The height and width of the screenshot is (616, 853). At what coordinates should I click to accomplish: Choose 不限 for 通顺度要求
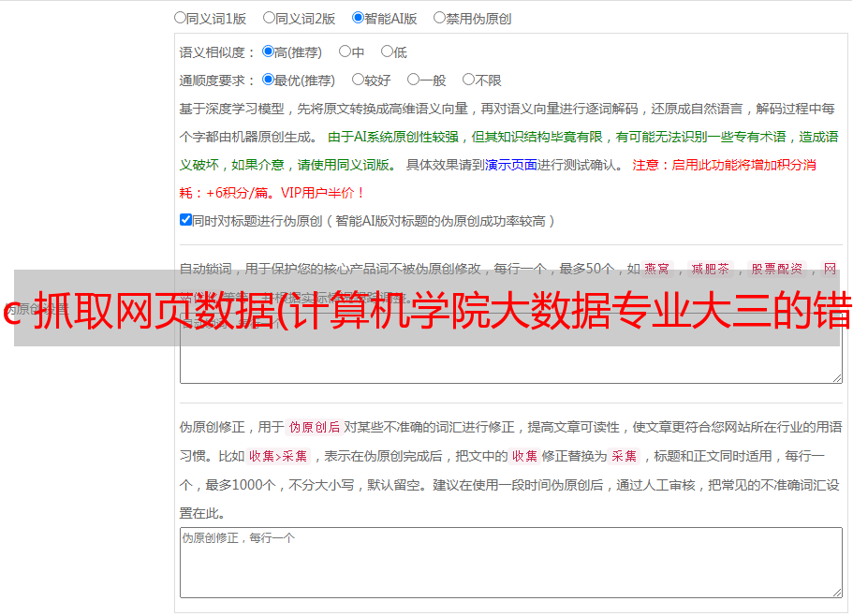(468, 81)
